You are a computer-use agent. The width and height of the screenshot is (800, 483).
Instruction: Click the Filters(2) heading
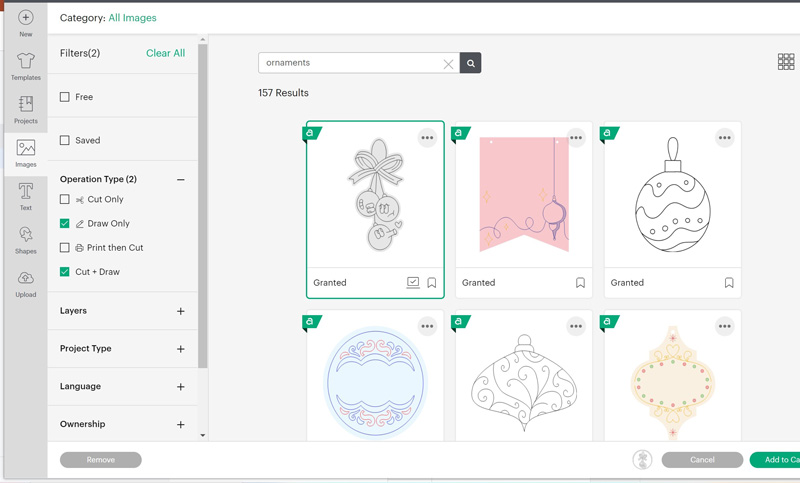[x=80, y=53]
